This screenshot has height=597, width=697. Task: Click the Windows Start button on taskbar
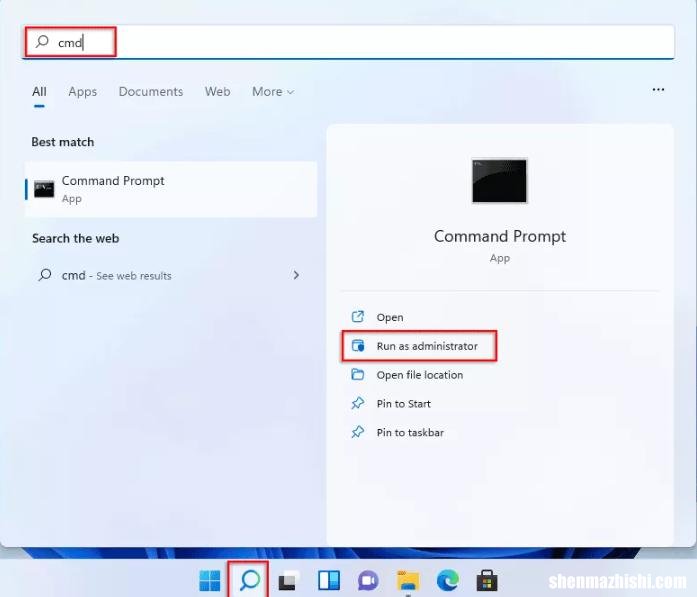pyautogui.click(x=210, y=581)
